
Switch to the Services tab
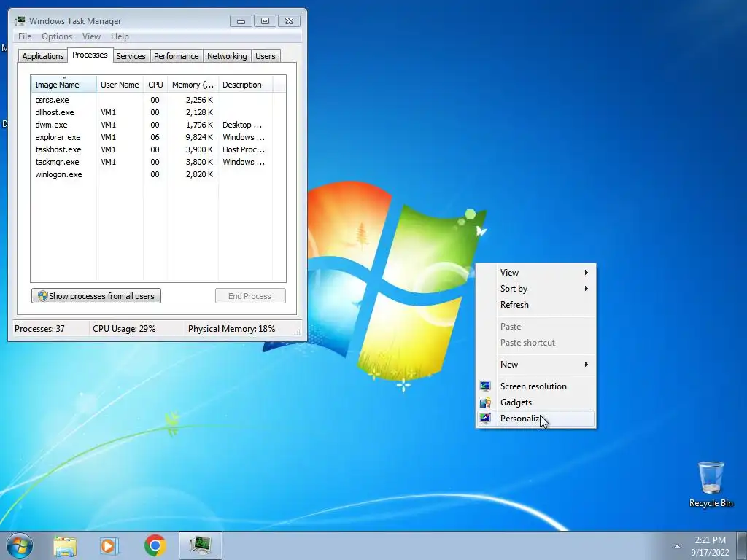tap(131, 56)
